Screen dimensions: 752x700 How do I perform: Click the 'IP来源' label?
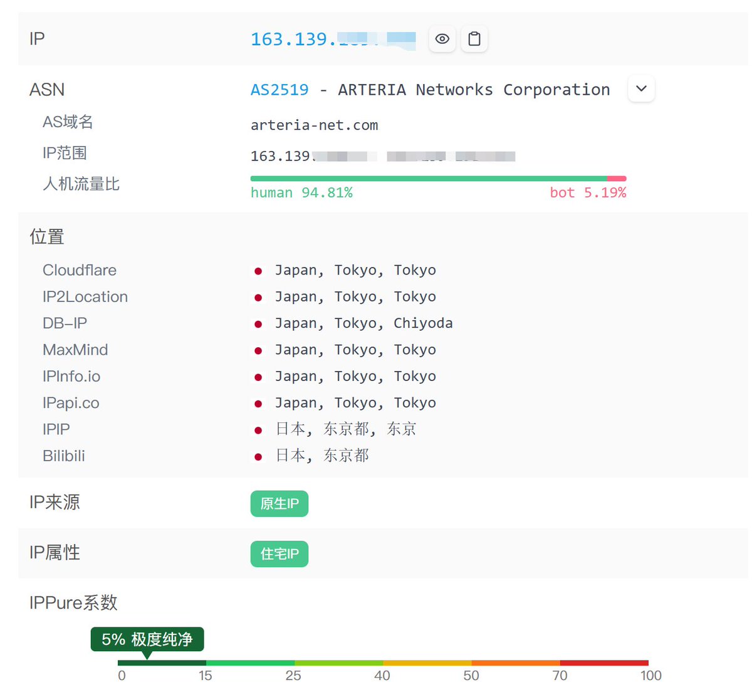click(55, 503)
